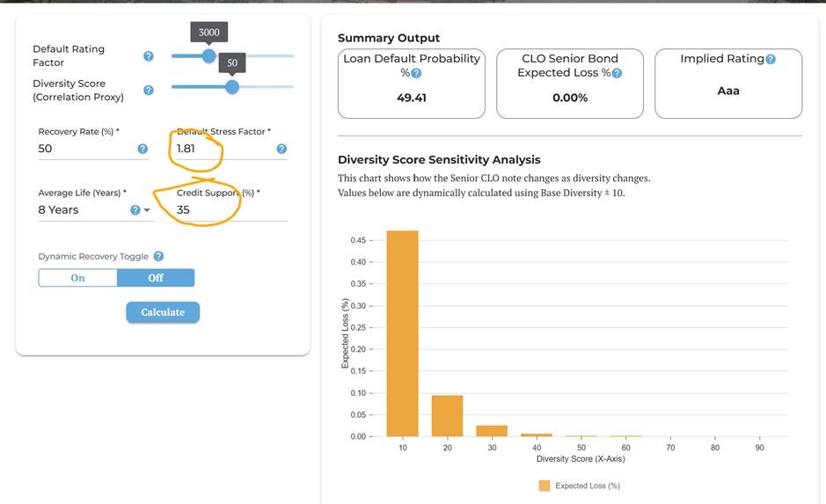Viewport: 826px width, 504px height.
Task: Click the Diversity Score slider handle
Action: click(x=231, y=87)
